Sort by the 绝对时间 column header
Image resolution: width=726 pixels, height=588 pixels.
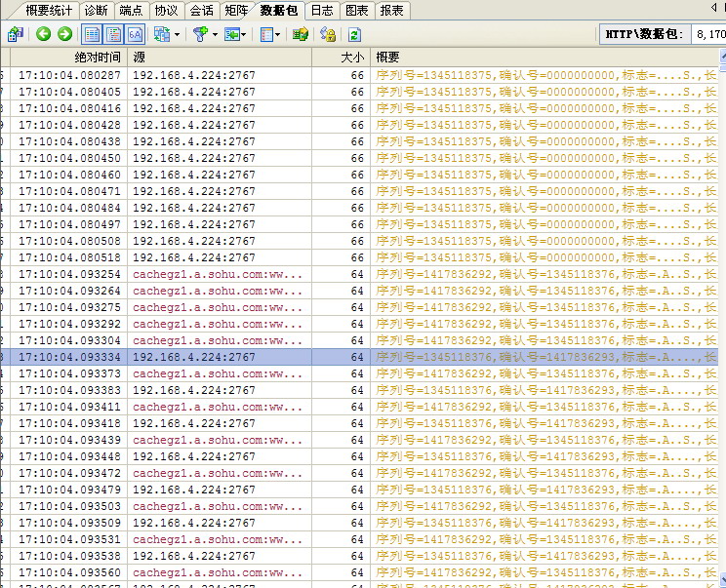point(98,58)
